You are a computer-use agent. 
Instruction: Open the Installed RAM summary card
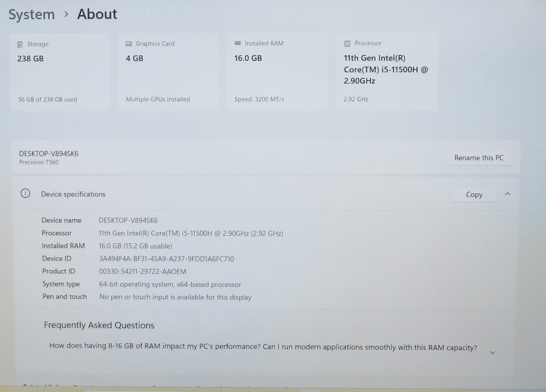(277, 71)
